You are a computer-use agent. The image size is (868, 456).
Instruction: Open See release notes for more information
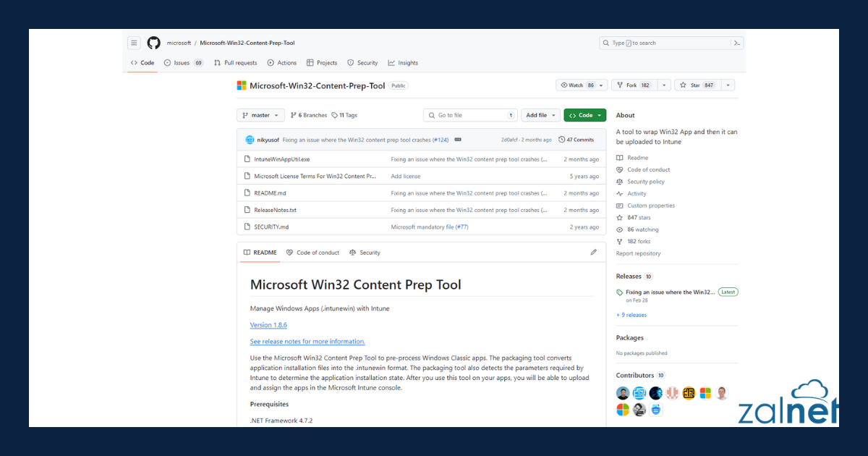pos(307,342)
